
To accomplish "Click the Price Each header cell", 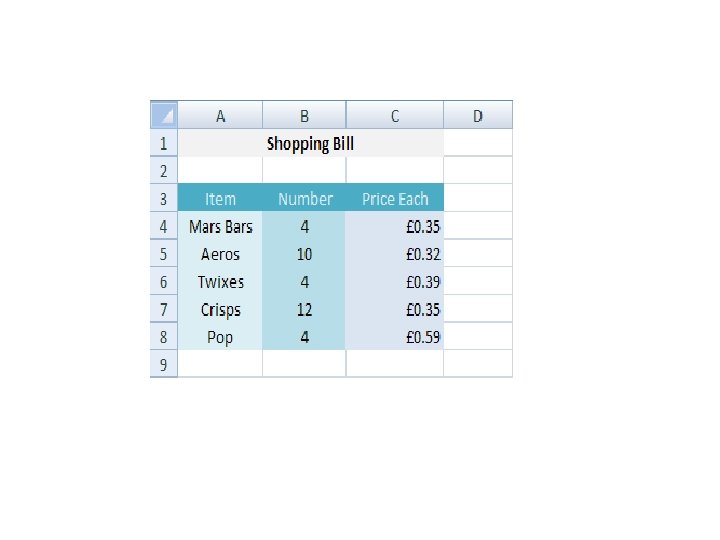I will [395, 198].
